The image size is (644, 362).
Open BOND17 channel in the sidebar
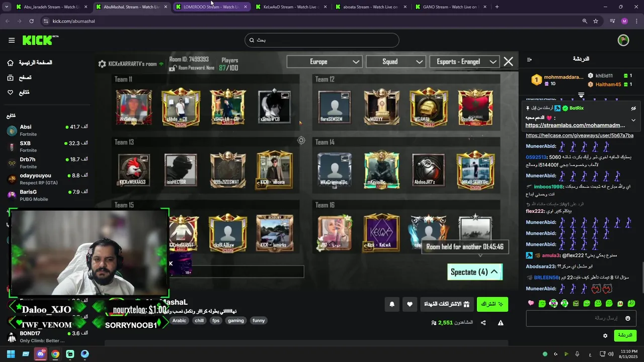pos(47,336)
